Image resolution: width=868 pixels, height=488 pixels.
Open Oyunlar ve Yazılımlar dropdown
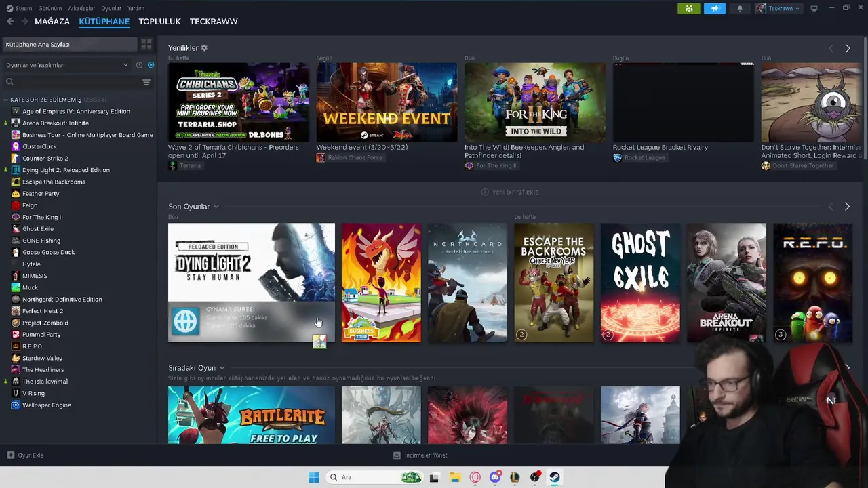67,65
